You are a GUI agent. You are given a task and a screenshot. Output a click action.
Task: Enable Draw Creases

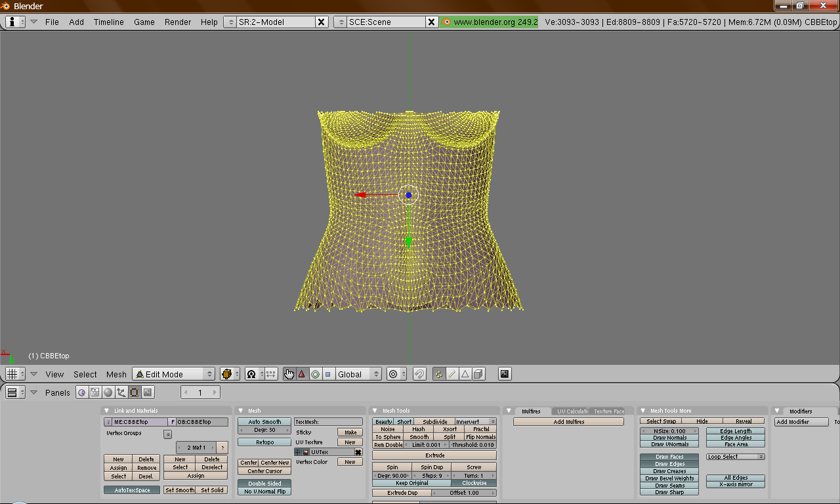coord(668,471)
